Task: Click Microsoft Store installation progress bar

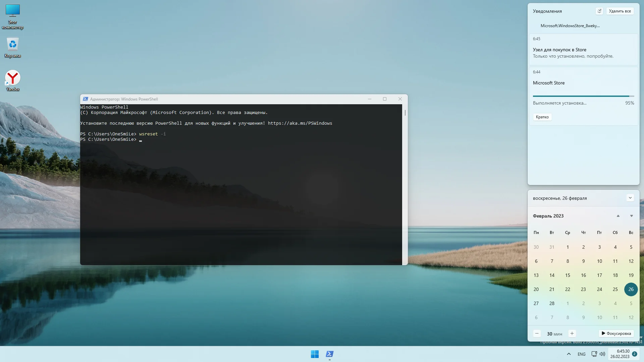Action: click(583, 96)
